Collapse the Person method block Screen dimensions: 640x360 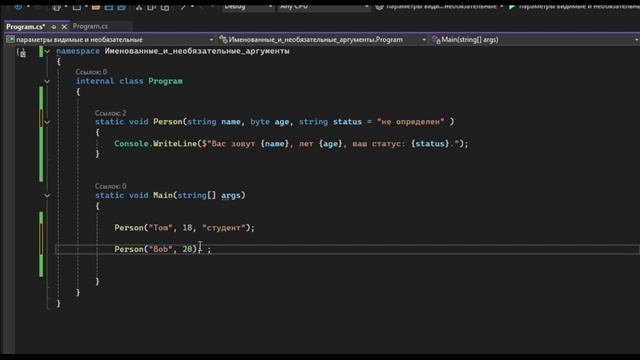click(x=47, y=122)
